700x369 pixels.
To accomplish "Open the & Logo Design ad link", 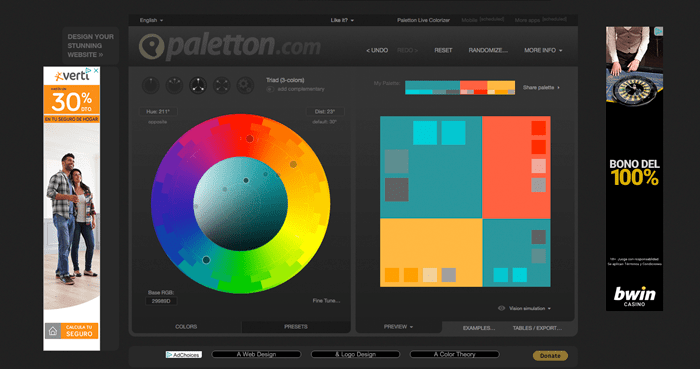I will [355, 354].
